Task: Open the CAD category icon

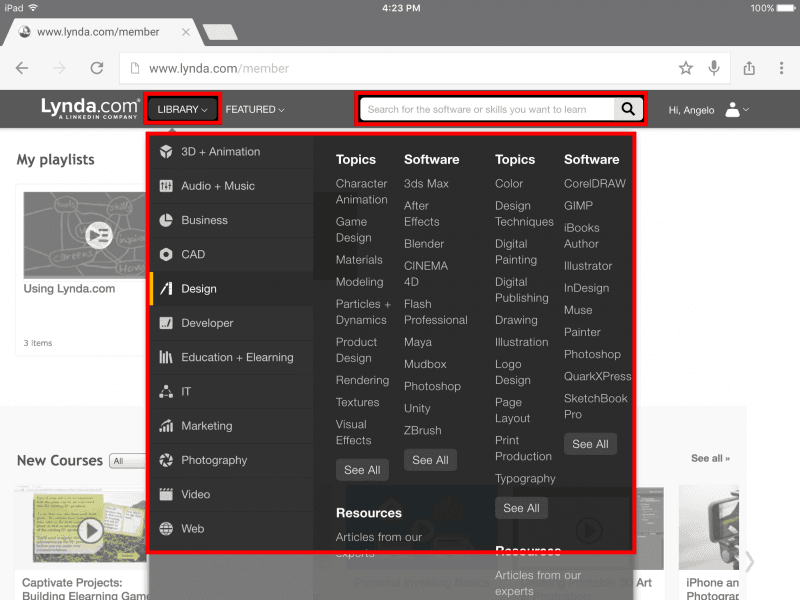Action: 166,254
